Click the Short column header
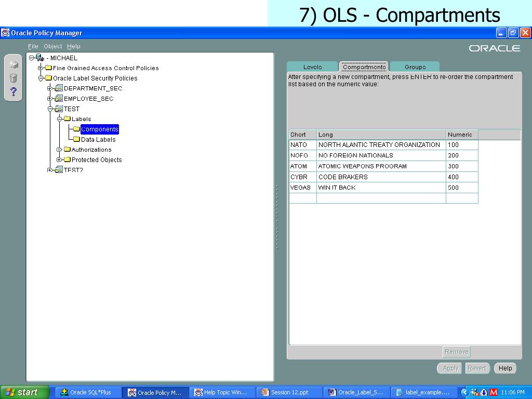 point(303,135)
